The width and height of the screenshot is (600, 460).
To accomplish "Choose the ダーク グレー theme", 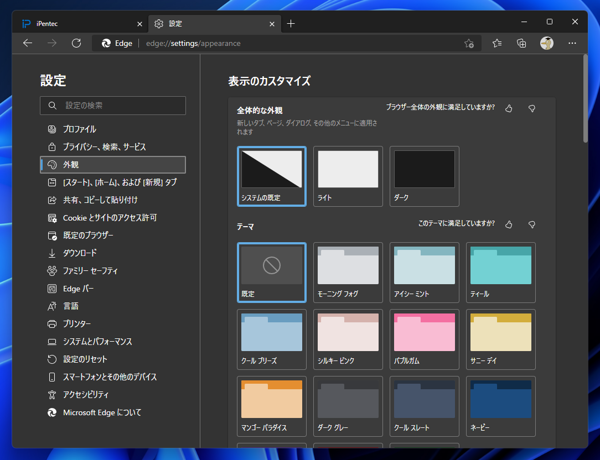I will click(348, 406).
